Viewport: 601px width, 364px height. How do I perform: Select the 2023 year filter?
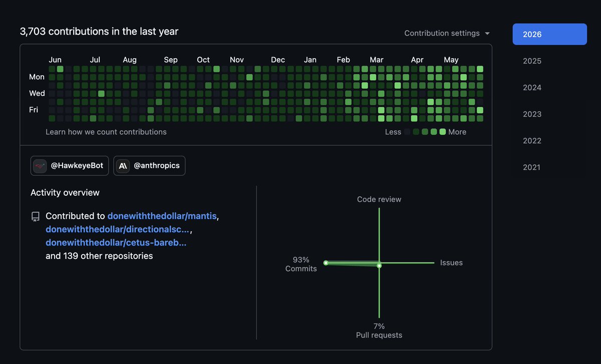(x=549, y=114)
